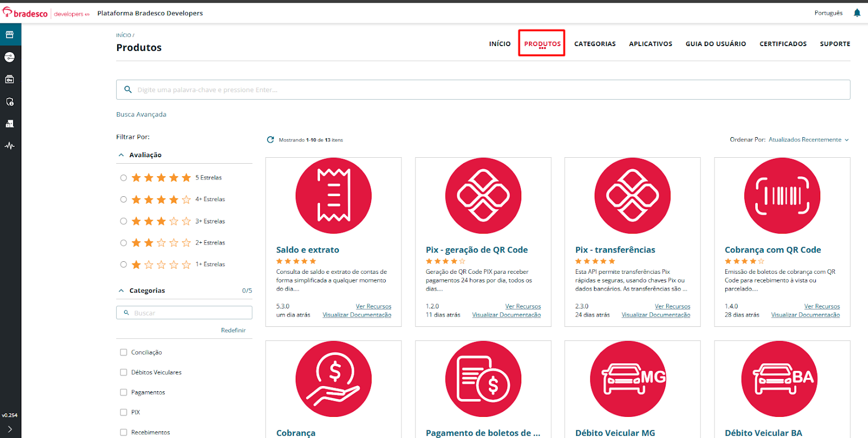
Task: Open the Cobrança hand-with-coin icon
Action: pos(334,379)
